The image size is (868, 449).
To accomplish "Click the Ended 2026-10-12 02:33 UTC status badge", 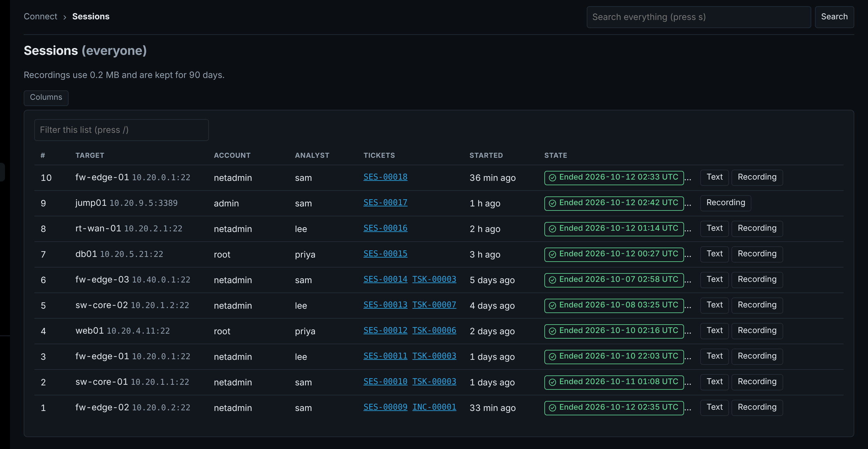I will pyautogui.click(x=614, y=178).
